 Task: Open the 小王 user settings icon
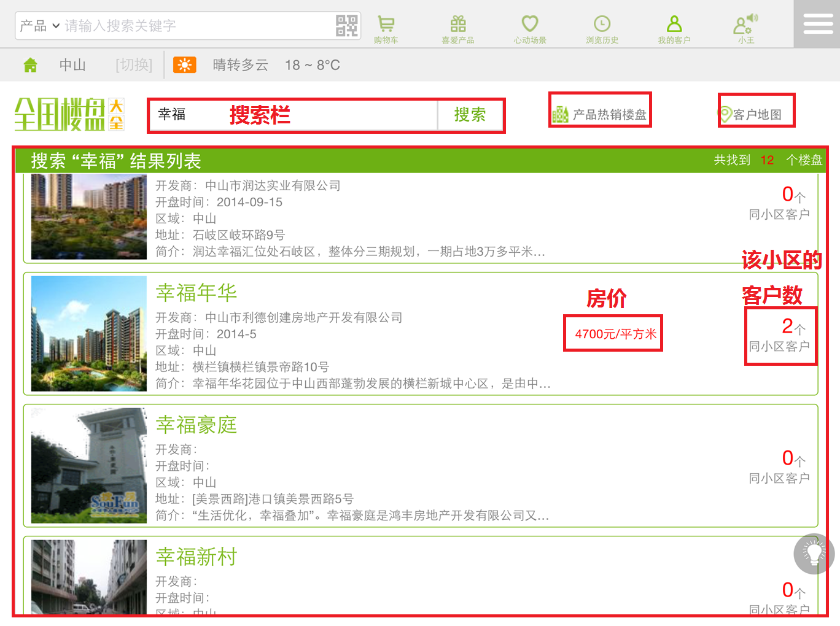pos(746,29)
